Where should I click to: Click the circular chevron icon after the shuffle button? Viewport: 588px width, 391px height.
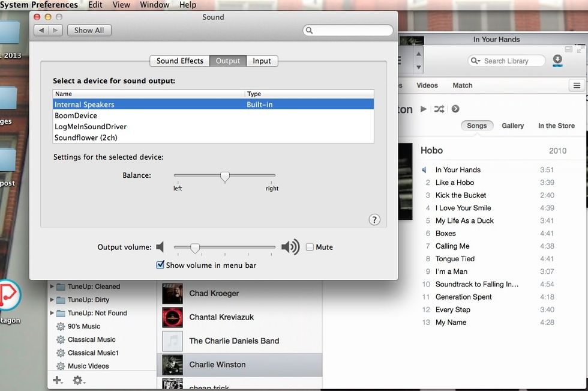point(455,109)
